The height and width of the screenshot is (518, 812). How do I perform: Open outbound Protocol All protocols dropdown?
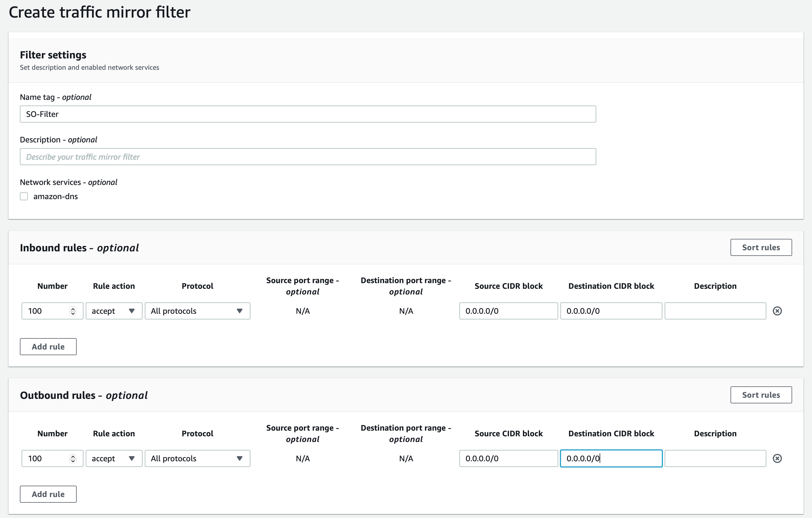[x=197, y=458]
